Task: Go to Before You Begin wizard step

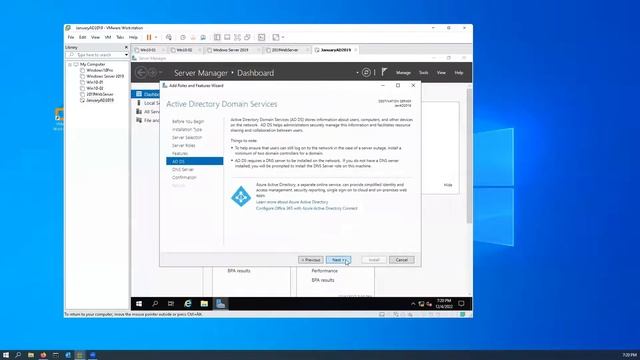Action: coord(188,122)
